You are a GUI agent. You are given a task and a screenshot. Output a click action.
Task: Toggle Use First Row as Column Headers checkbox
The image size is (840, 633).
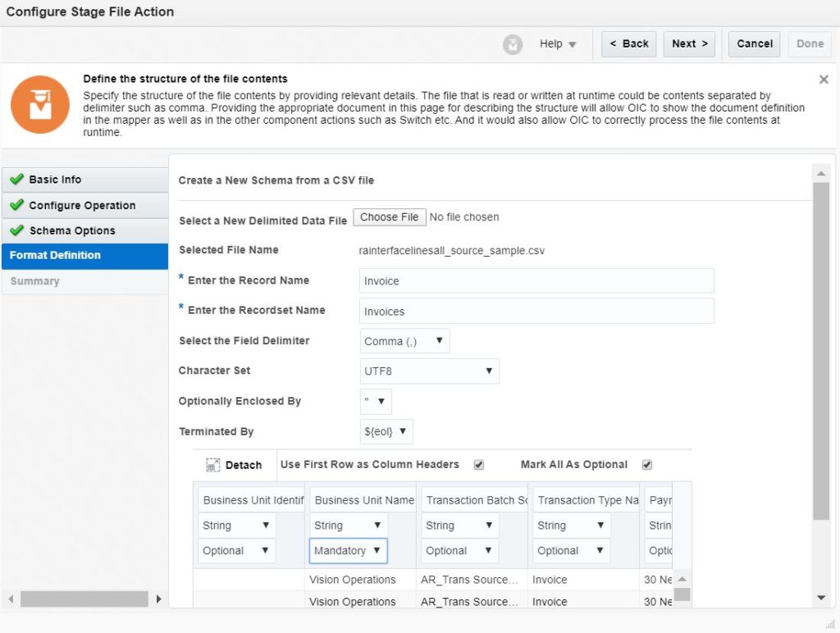pyautogui.click(x=479, y=465)
